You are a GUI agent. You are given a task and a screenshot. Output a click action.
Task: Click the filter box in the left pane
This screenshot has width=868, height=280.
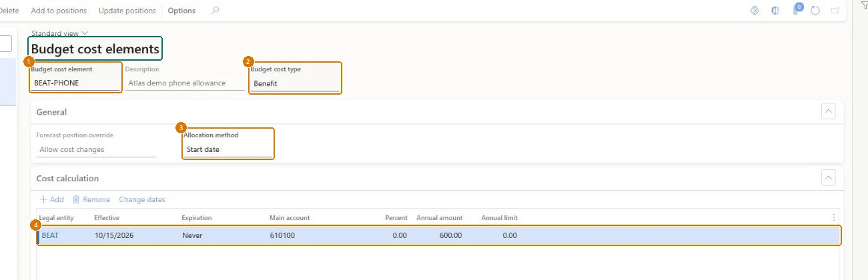(5, 44)
